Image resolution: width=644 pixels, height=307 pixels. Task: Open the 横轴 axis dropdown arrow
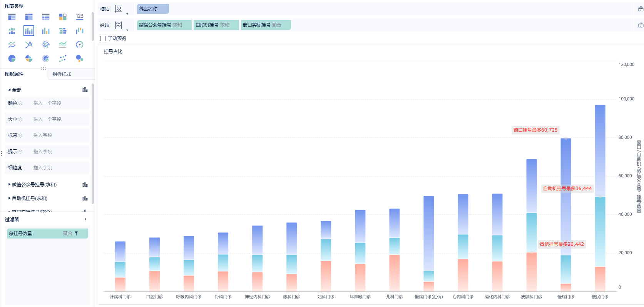(127, 14)
